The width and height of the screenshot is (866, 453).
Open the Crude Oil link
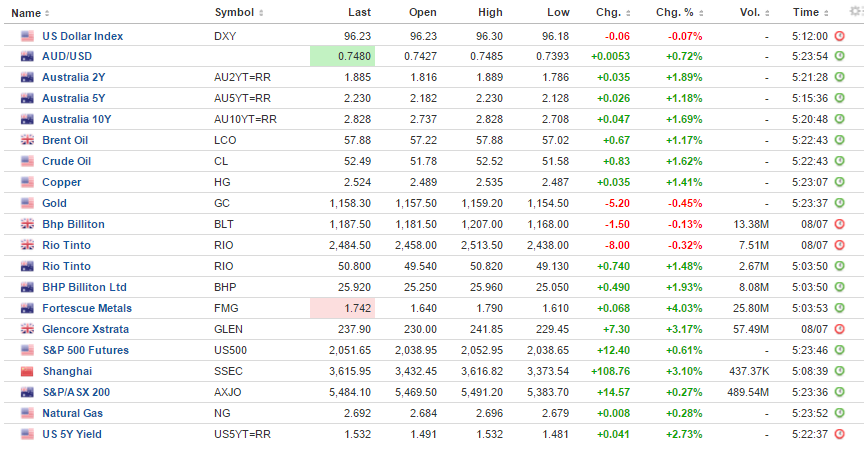(x=66, y=161)
